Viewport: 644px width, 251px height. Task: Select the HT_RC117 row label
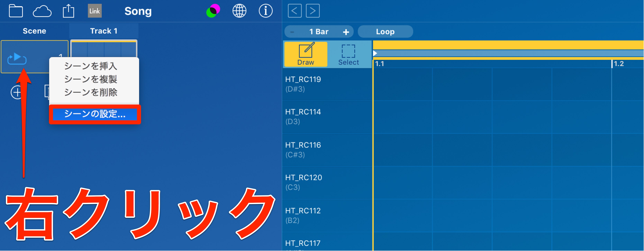327,242
